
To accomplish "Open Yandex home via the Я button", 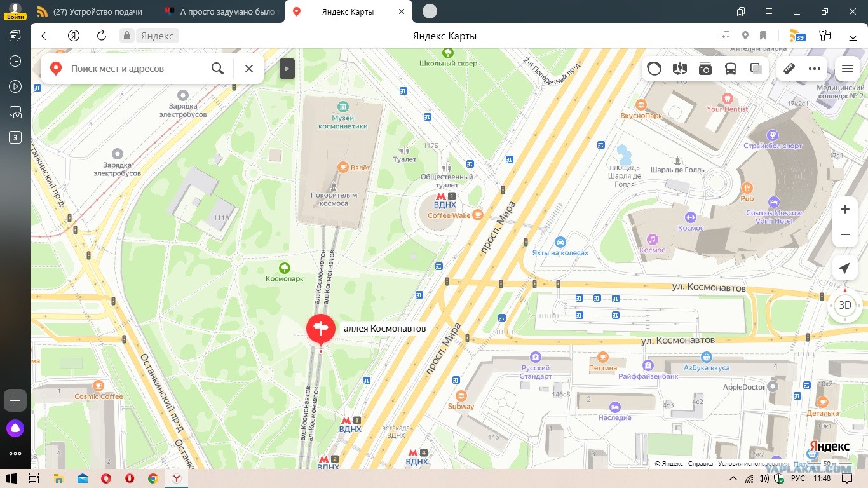I will click(74, 36).
